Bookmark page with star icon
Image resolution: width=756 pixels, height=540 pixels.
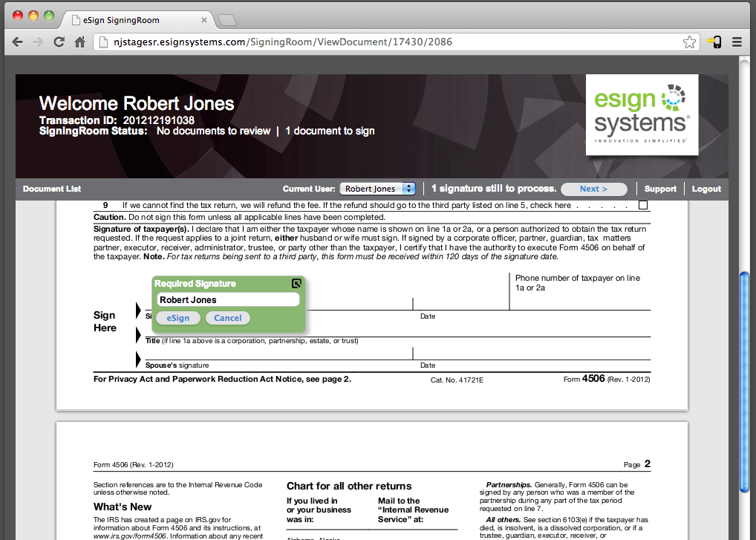click(x=689, y=42)
